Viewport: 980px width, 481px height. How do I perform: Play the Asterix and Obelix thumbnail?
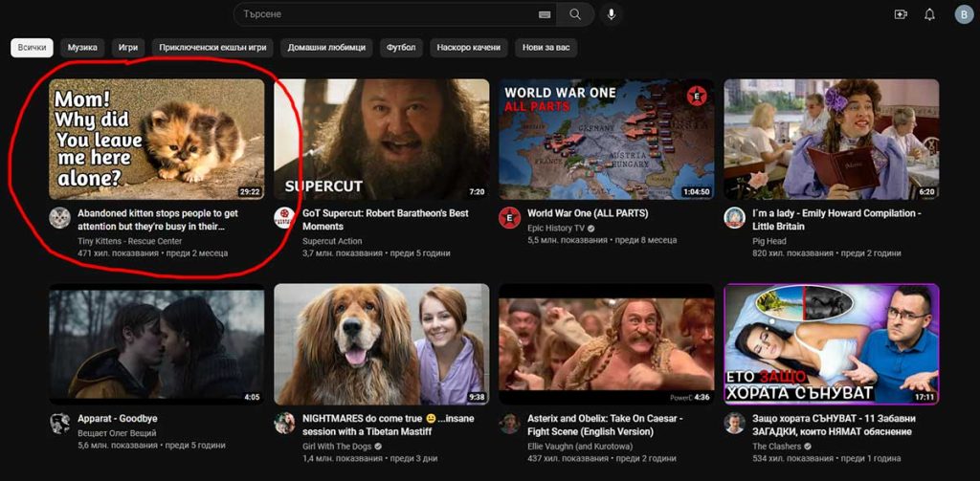(x=606, y=344)
